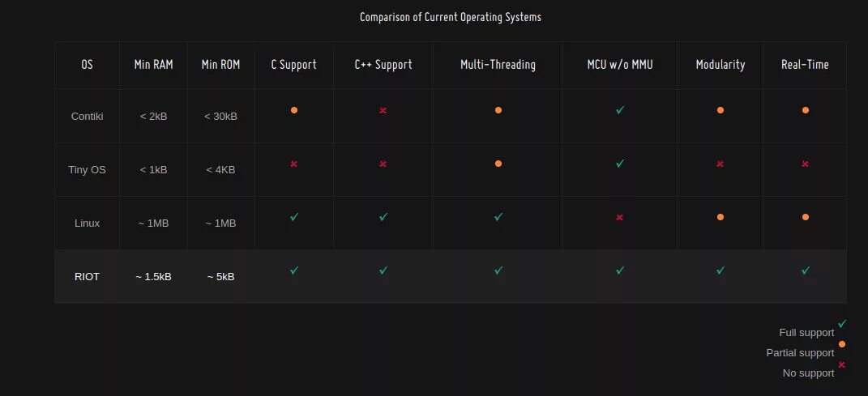This screenshot has width=868, height=396.
Task: Click the Contiki row name cell
Action: click(87, 116)
